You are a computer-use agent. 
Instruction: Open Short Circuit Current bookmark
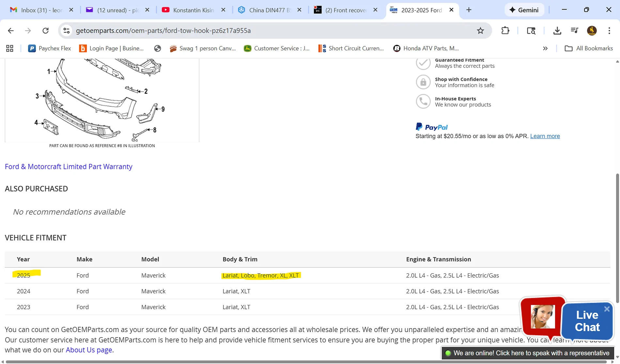[x=352, y=48]
